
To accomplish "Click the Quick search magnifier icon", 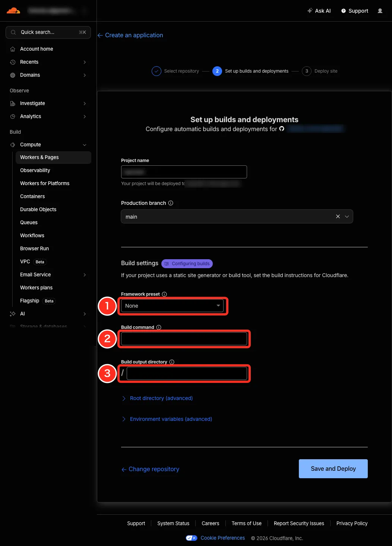I will (x=13, y=32).
